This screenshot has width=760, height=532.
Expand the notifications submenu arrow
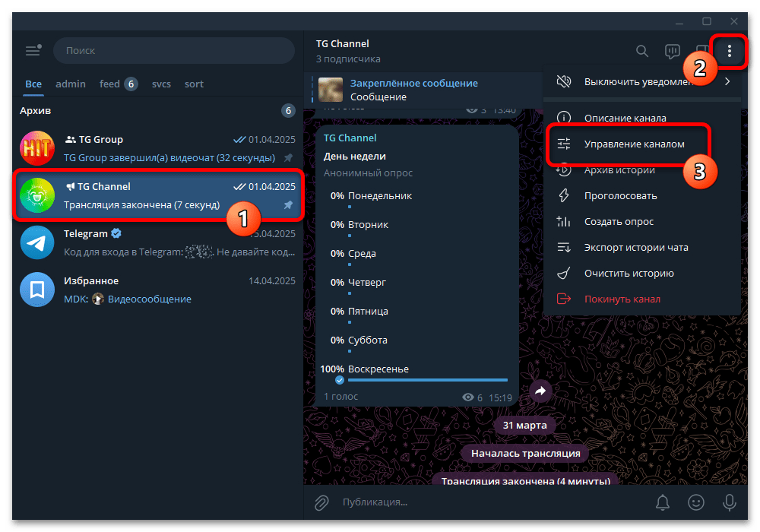pos(727,81)
